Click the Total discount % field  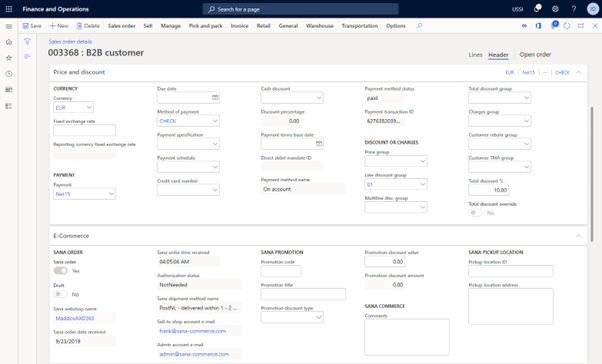coord(489,190)
